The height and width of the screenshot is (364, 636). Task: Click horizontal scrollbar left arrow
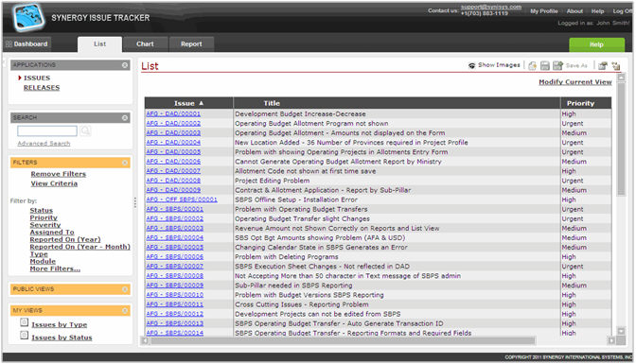(x=145, y=340)
